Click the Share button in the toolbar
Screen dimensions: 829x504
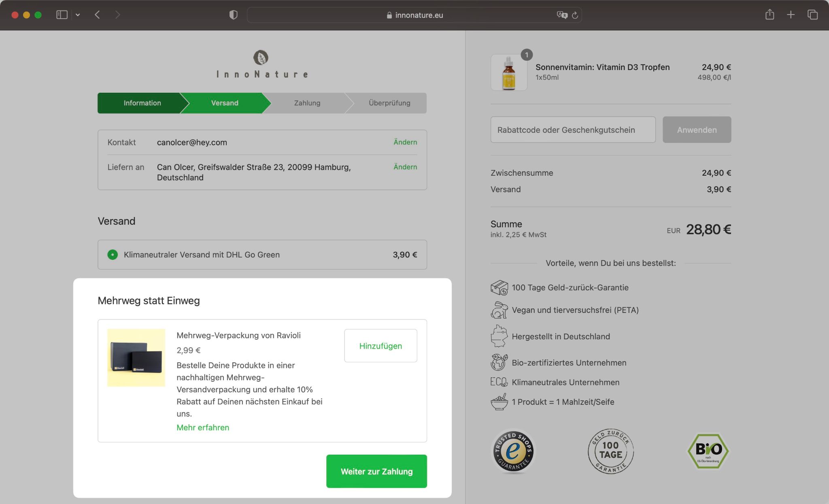pyautogui.click(x=769, y=15)
